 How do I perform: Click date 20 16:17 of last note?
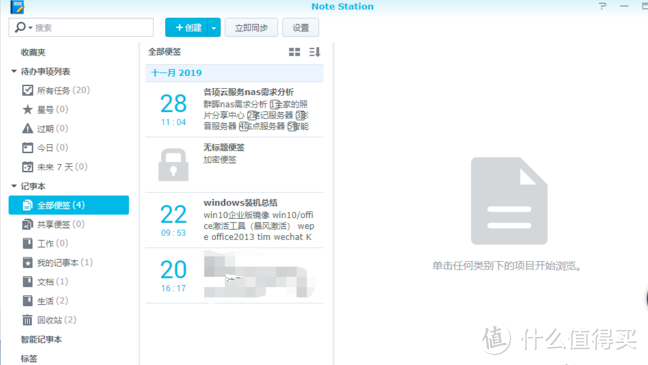click(174, 276)
